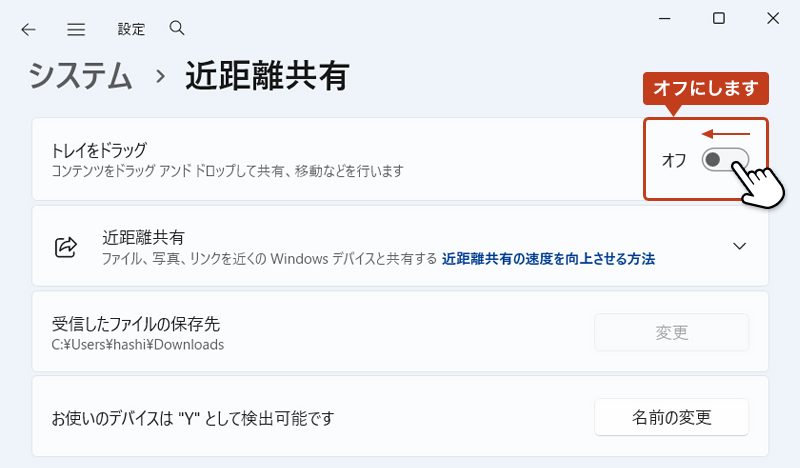800x468 pixels.
Task: Select the トレイをドラッグ setting title
Action: point(99,150)
